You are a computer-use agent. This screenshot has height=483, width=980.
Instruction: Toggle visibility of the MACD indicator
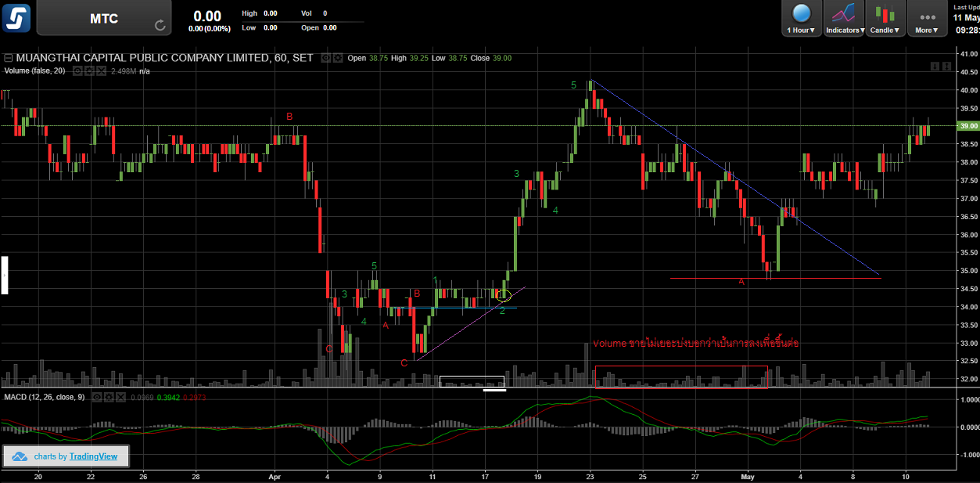98,397
